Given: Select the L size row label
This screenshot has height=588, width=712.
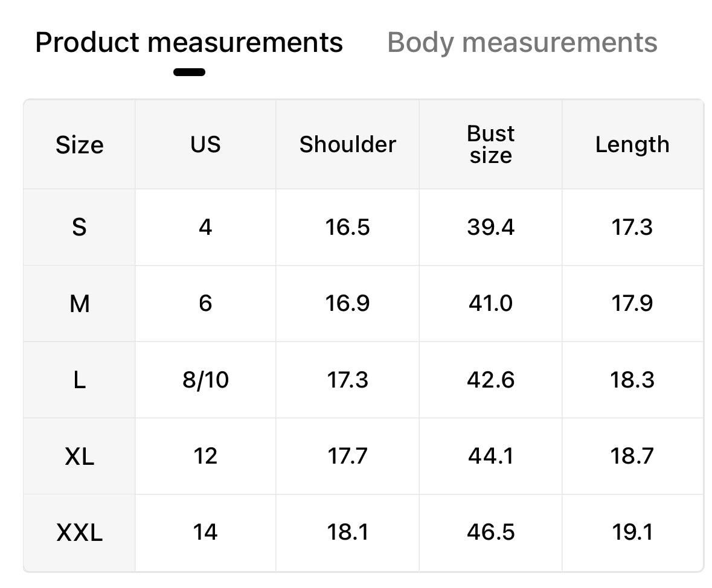Looking at the screenshot, I should (80, 380).
